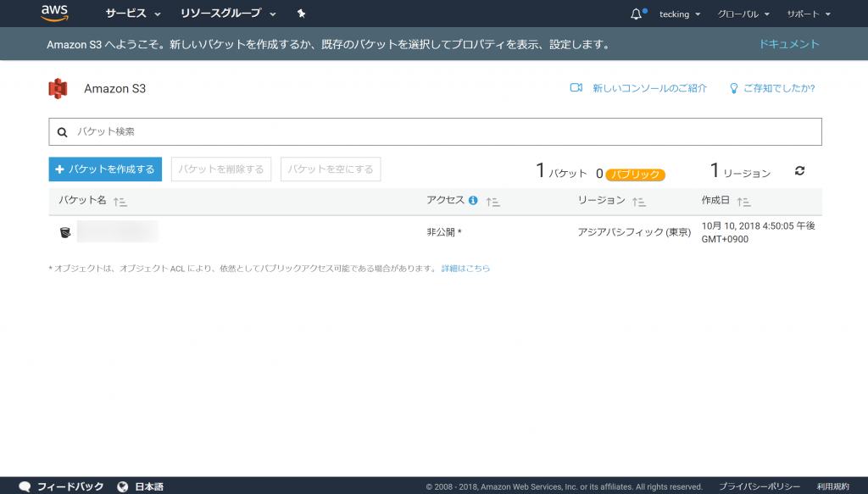Open 詳細はこちら link
The width and height of the screenshot is (868, 494).
(465, 269)
